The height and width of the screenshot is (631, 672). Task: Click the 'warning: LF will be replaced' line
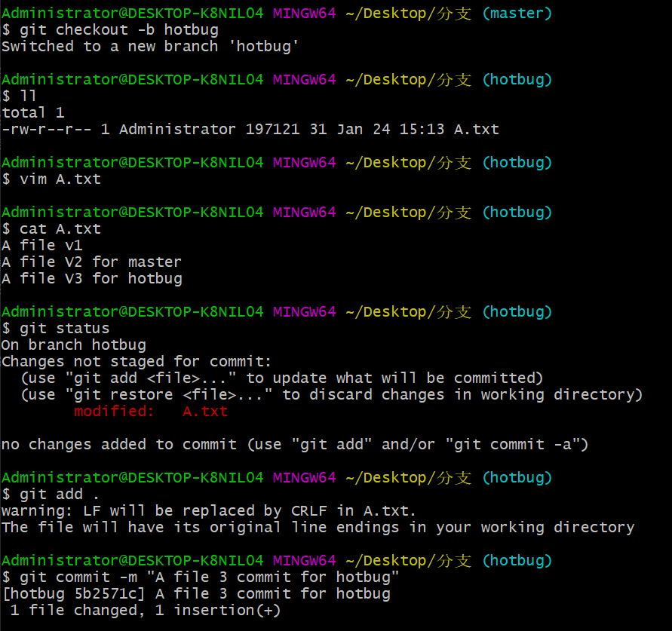[x=209, y=511]
